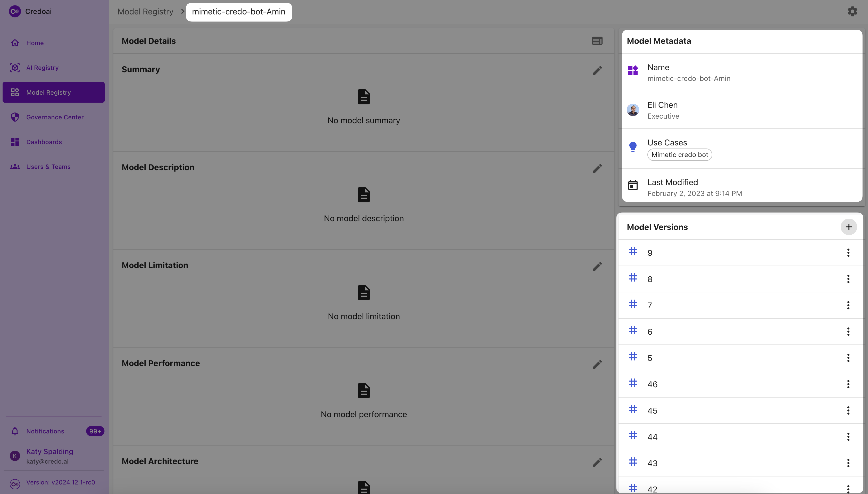Open AI Registry in sidebar
The image size is (868, 494).
(x=54, y=68)
